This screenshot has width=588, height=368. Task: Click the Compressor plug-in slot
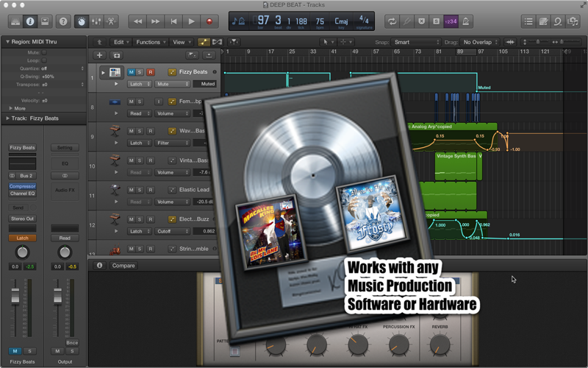(23, 186)
